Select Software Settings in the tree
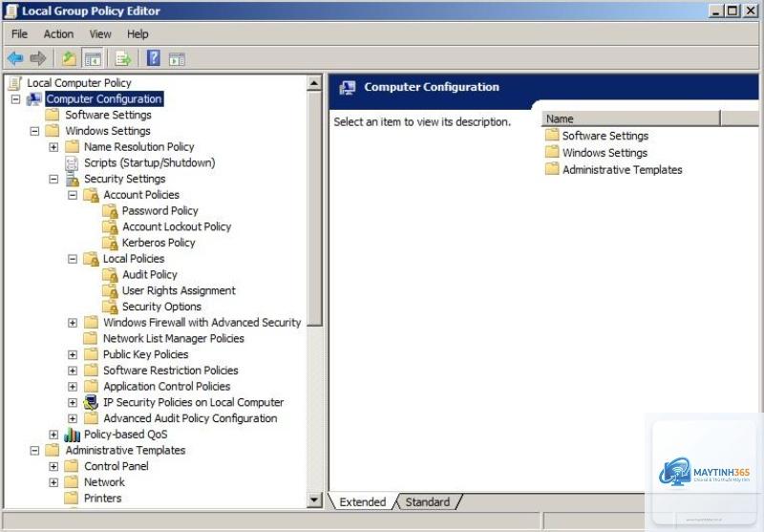The width and height of the screenshot is (764, 532). [x=108, y=115]
